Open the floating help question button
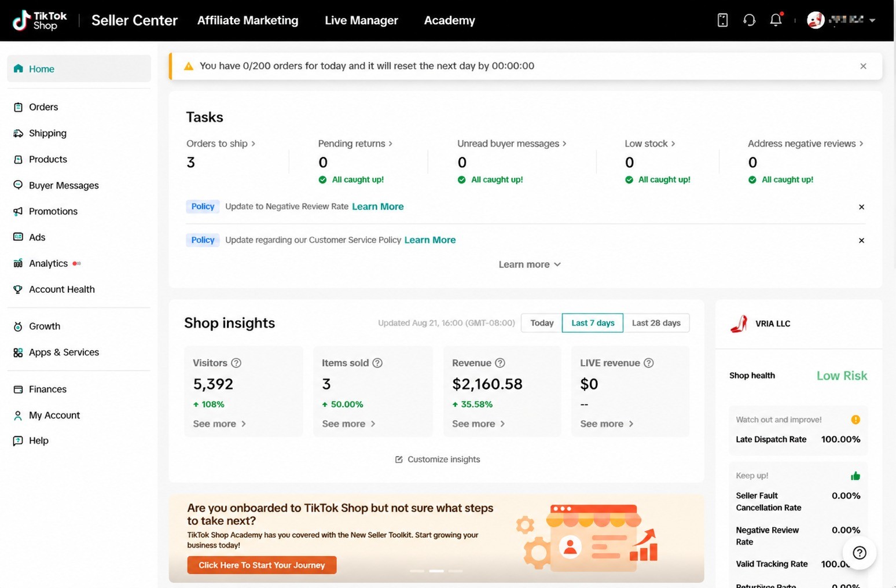This screenshot has width=896, height=588. pyautogui.click(x=860, y=553)
